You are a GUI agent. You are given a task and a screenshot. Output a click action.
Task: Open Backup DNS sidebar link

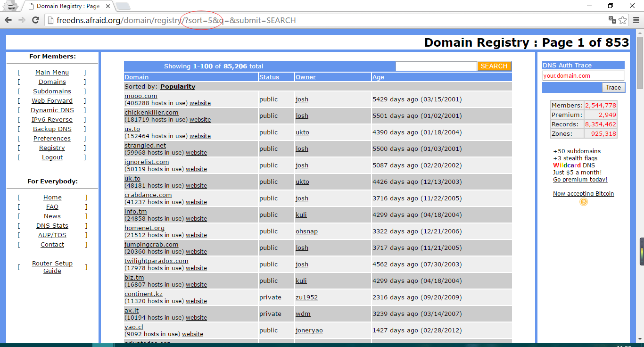coord(52,129)
